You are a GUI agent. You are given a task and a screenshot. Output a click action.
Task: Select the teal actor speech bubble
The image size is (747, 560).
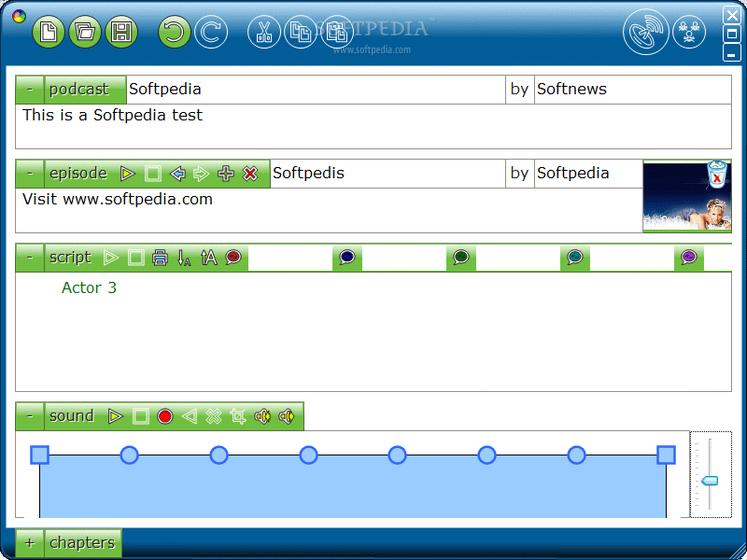pyautogui.click(x=575, y=258)
